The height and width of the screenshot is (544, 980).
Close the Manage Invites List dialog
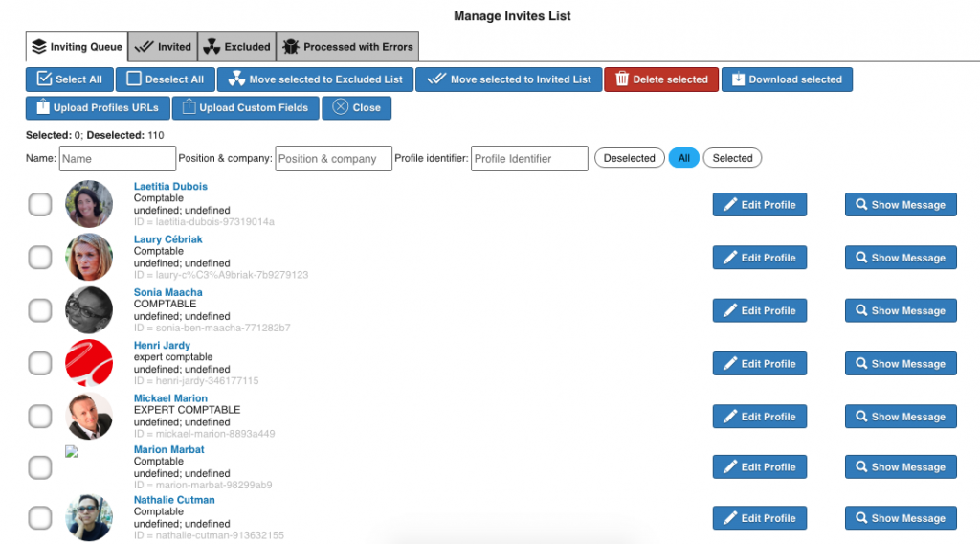pos(356,107)
